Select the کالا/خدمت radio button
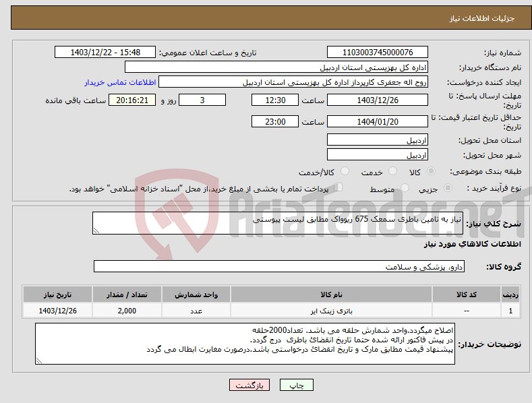 pos(345,171)
